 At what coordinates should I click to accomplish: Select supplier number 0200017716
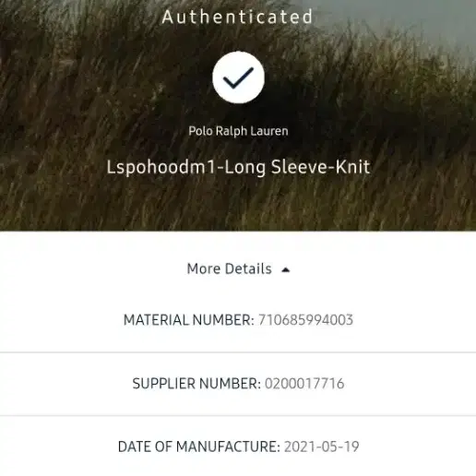[x=304, y=384]
